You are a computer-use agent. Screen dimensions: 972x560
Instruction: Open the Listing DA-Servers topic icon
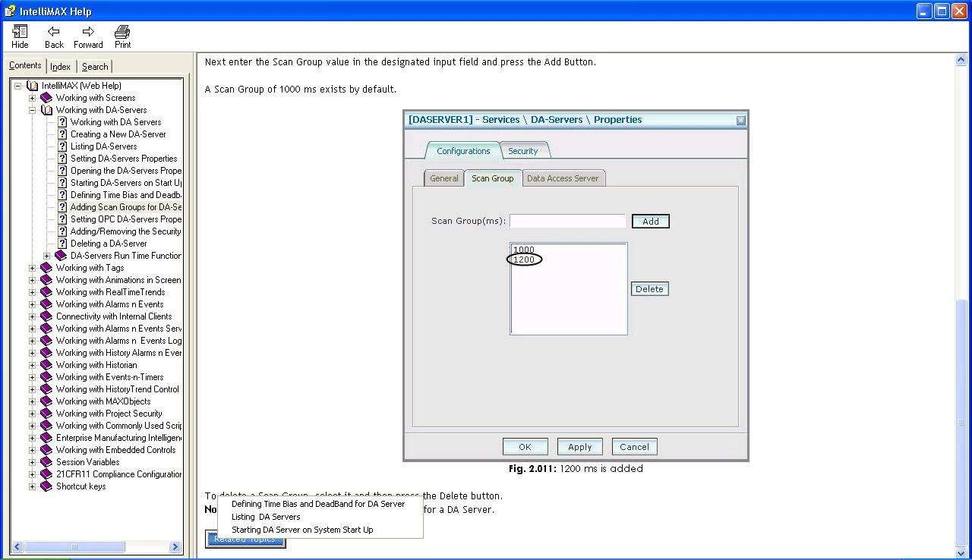62,146
